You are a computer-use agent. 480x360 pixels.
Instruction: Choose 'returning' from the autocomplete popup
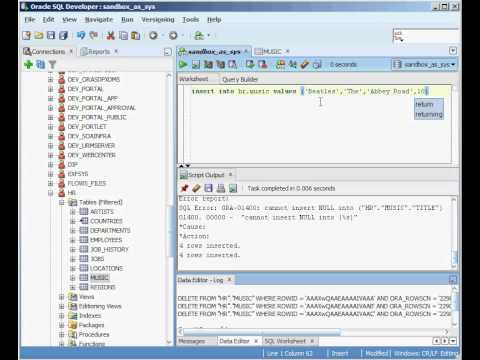pyautogui.click(x=429, y=114)
